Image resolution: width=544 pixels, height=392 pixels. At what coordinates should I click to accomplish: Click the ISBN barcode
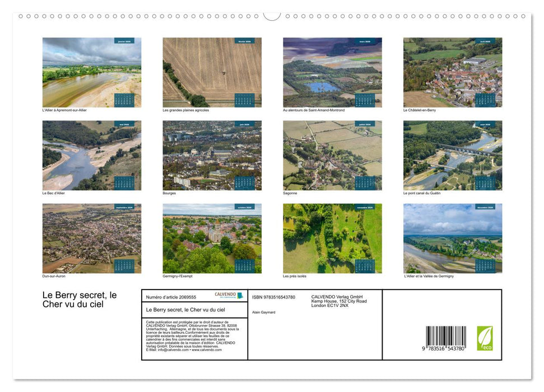(445, 339)
